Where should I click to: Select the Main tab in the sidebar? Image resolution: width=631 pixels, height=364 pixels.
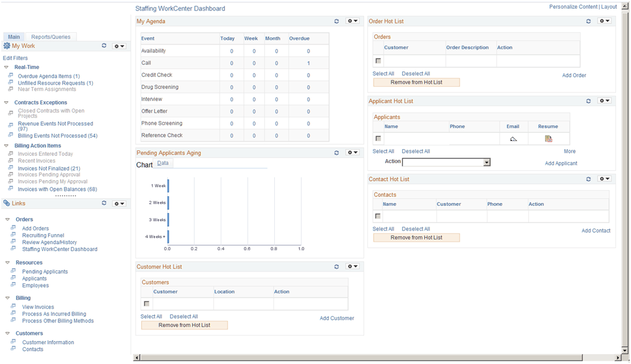14,37
